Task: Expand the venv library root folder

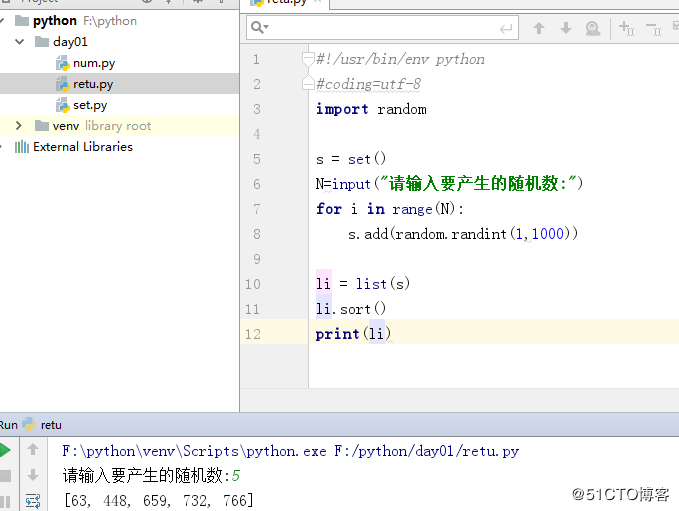Action: (19, 126)
